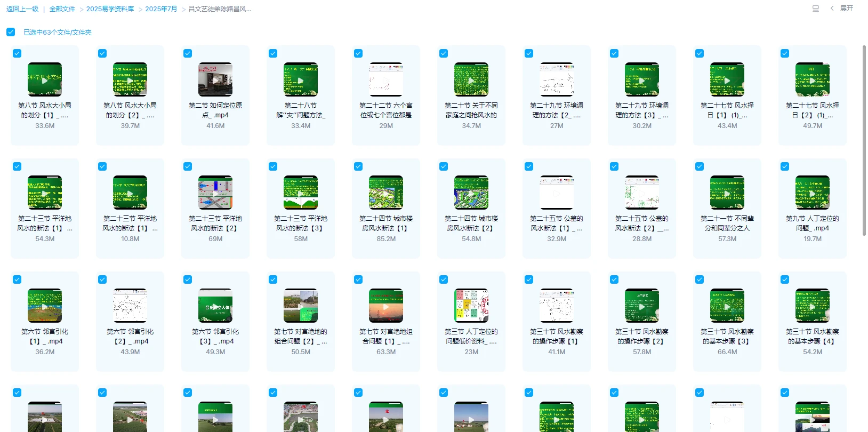The height and width of the screenshot is (432, 868).
Task: Click file name 第三十节 风水勘察的基本步骤【4】
Action: click(813, 337)
